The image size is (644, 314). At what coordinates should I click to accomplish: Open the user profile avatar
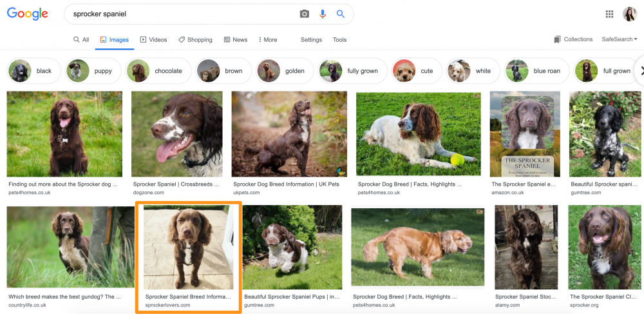pyautogui.click(x=629, y=14)
